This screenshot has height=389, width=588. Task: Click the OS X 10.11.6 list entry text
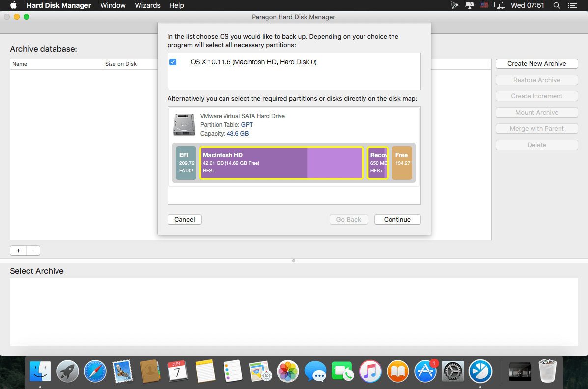pos(253,62)
